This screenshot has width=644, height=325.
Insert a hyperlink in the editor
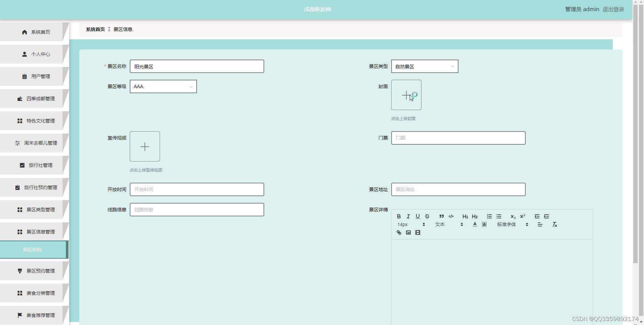tap(399, 232)
